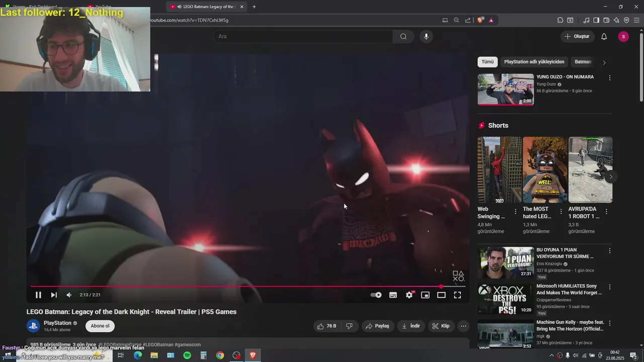Skip to next video in player
The width and height of the screenshot is (644, 362).
[54, 295]
